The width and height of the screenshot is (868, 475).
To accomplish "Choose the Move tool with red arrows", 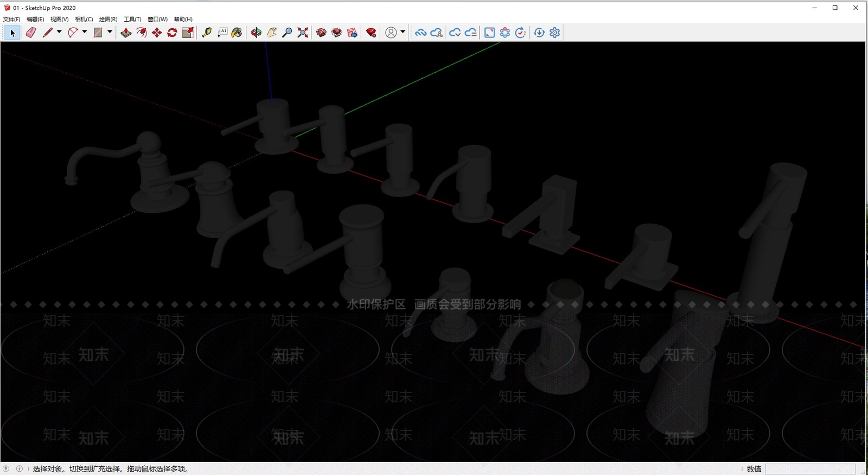I will tap(157, 33).
